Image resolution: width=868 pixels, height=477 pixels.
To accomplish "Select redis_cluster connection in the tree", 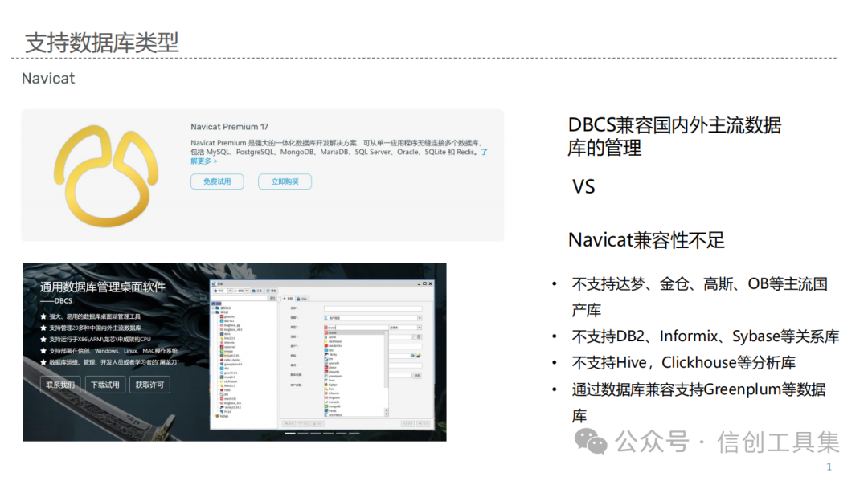I will 230,360.
